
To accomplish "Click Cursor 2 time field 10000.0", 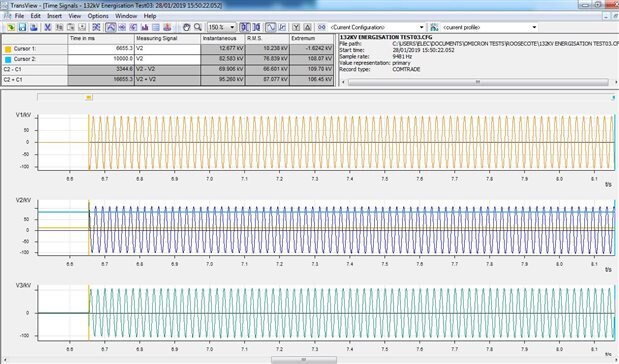I will [x=101, y=59].
